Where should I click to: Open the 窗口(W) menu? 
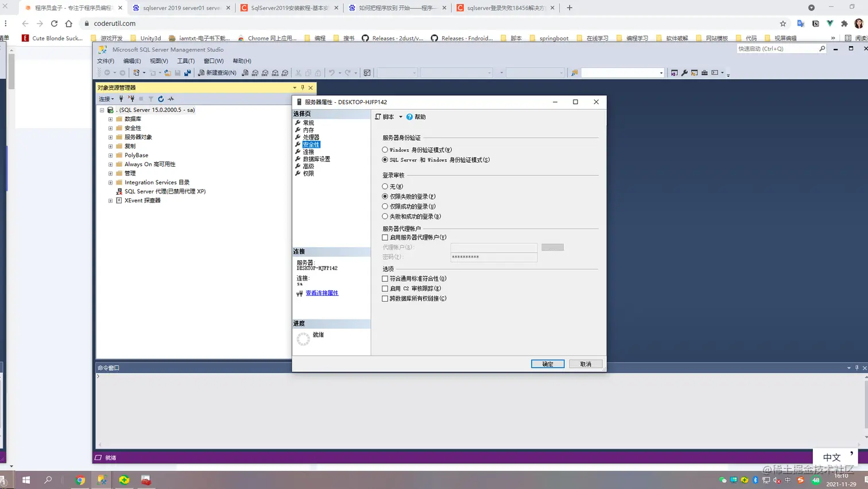point(214,61)
